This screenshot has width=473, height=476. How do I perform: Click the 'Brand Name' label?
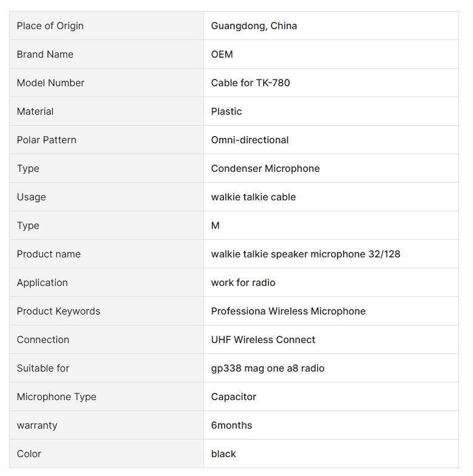coord(45,54)
